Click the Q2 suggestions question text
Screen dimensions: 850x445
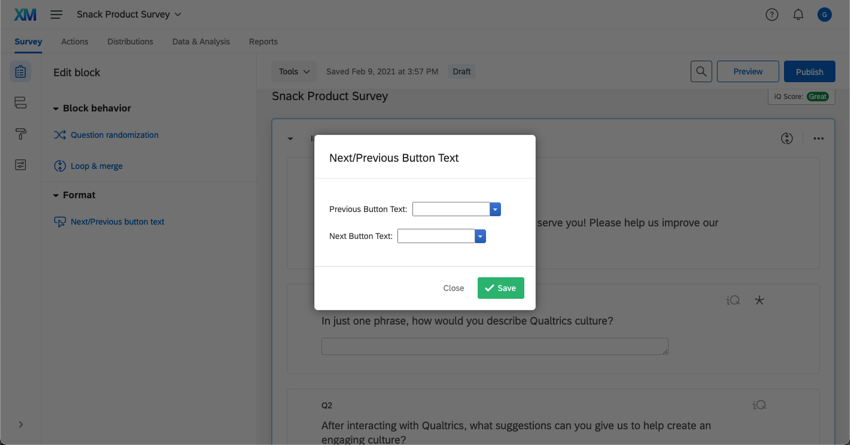click(x=516, y=433)
